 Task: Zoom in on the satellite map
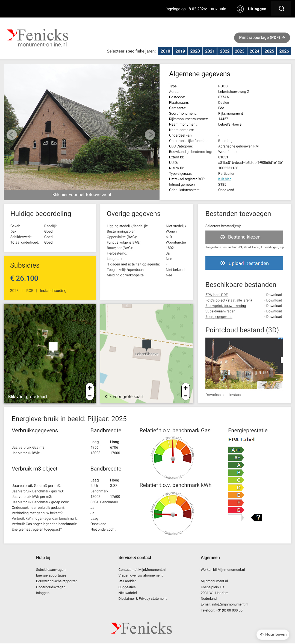coord(90,388)
